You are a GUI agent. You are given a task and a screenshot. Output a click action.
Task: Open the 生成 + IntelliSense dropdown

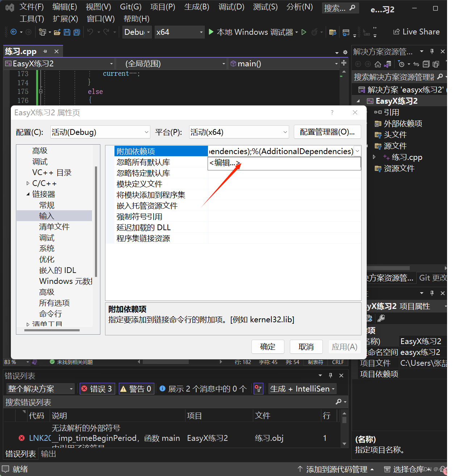[303, 389]
